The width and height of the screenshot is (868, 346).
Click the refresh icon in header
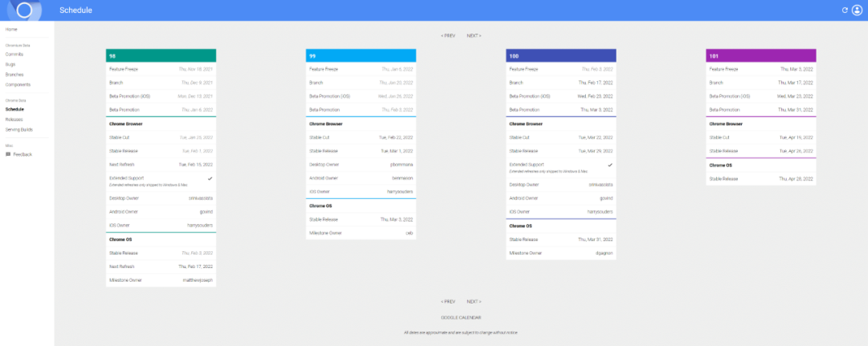845,10
